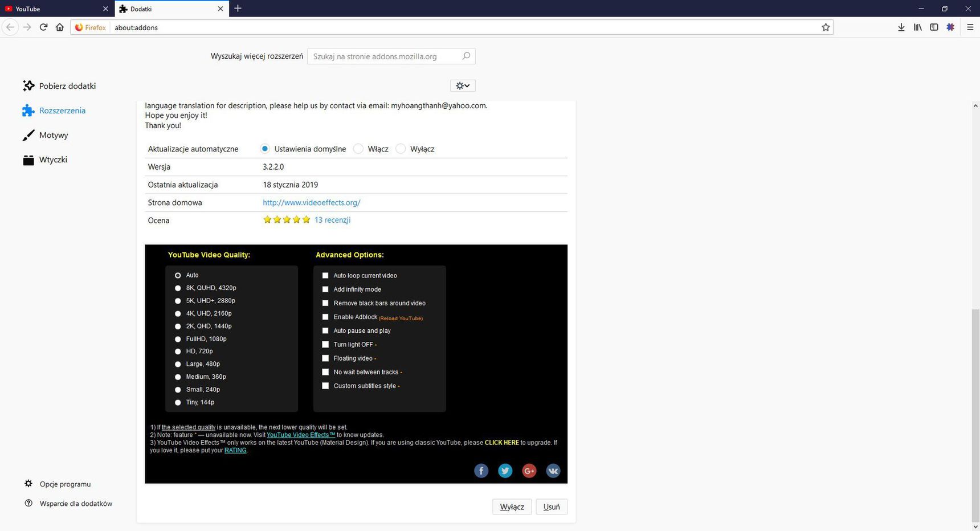
Task: Open the Firefox hamburger menu
Action: tap(970, 27)
